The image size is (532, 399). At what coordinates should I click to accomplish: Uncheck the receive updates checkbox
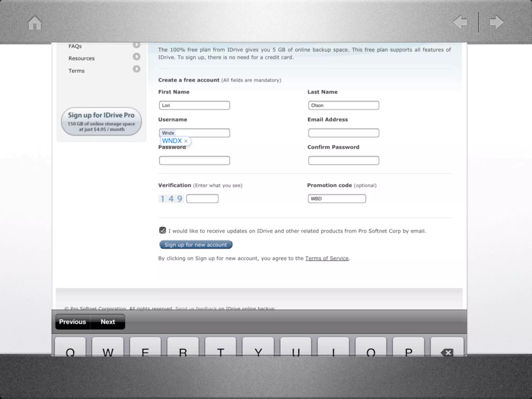(x=162, y=230)
